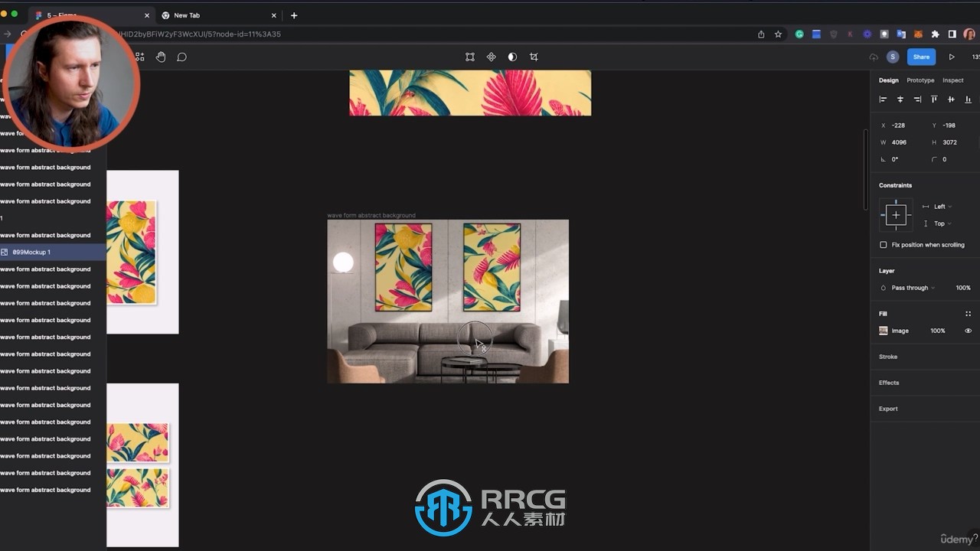Click the height field 3072
Image resolution: width=980 pixels, height=551 pixels.
point(950,142)
